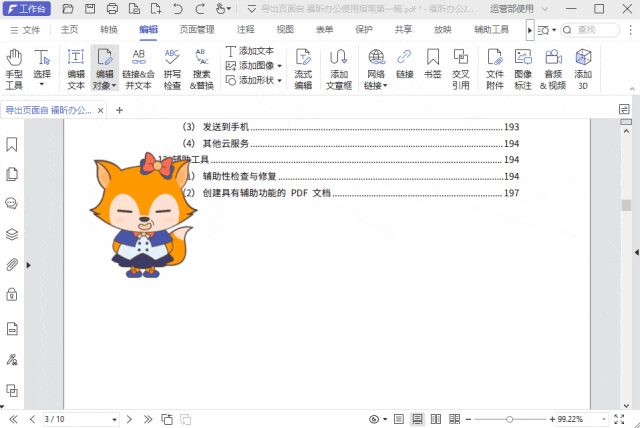Go to the next page
This screenshot has height=428, width=640.
coord(129,419)
